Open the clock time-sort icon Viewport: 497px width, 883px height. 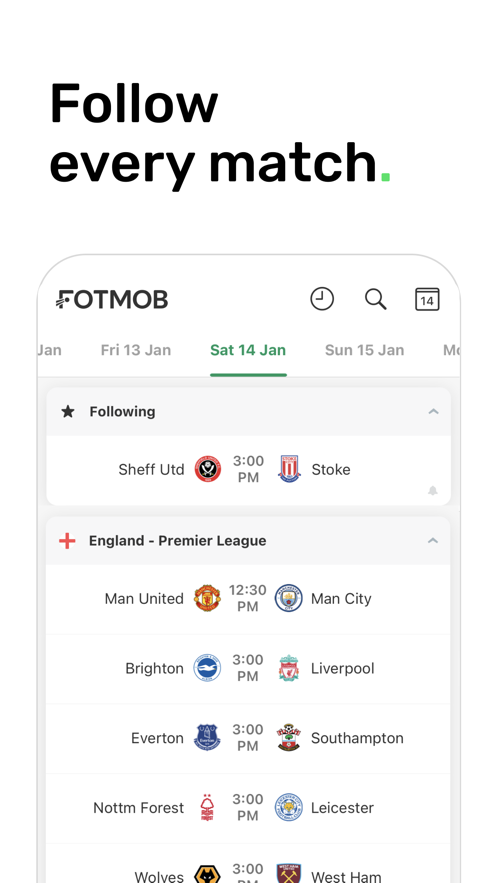322,298
